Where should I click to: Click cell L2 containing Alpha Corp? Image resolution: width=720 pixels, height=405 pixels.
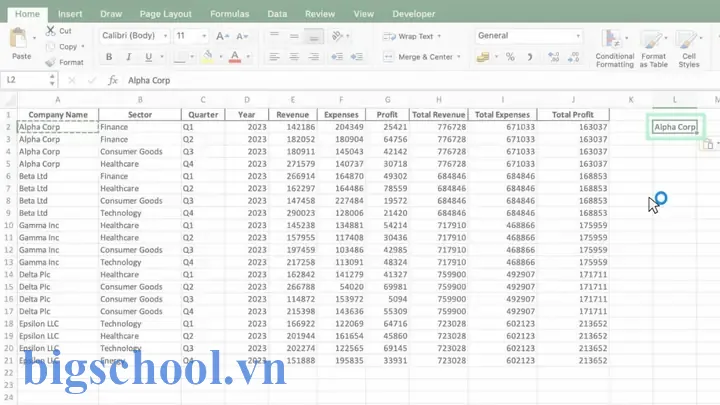(x=675, y=127)
